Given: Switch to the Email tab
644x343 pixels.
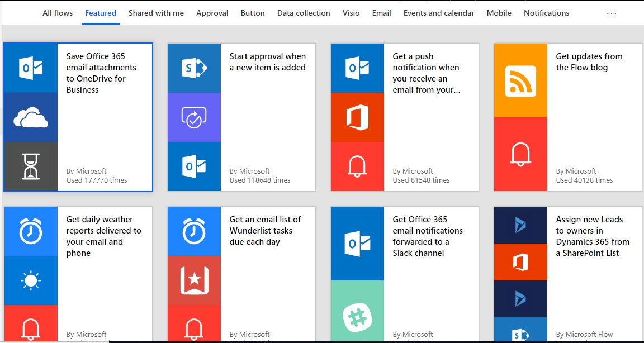Looking at the screenshot, I should pos(381,12).
